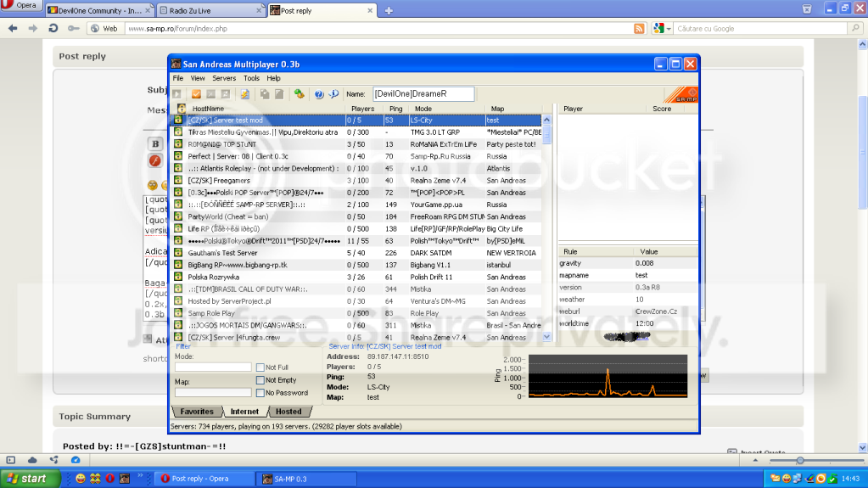Screen dimensions: 868x488
Task: Click Opera's closed tabs trash icon
Action: point(807,8)
